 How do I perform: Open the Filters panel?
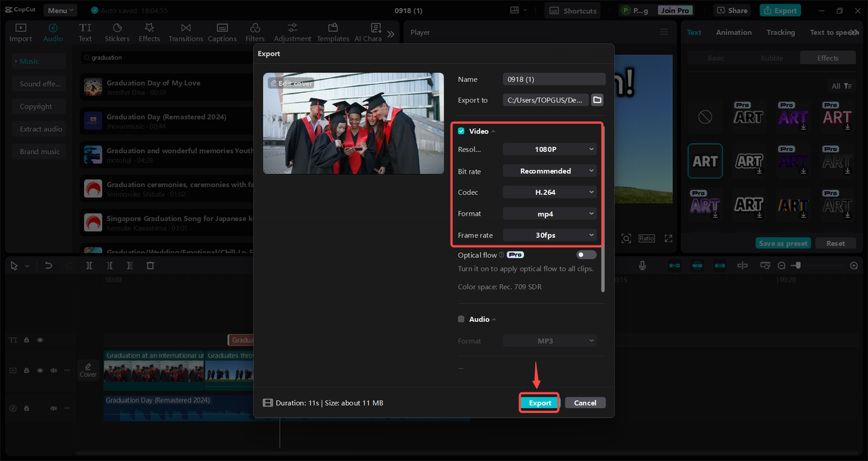(x=255, y=33)
